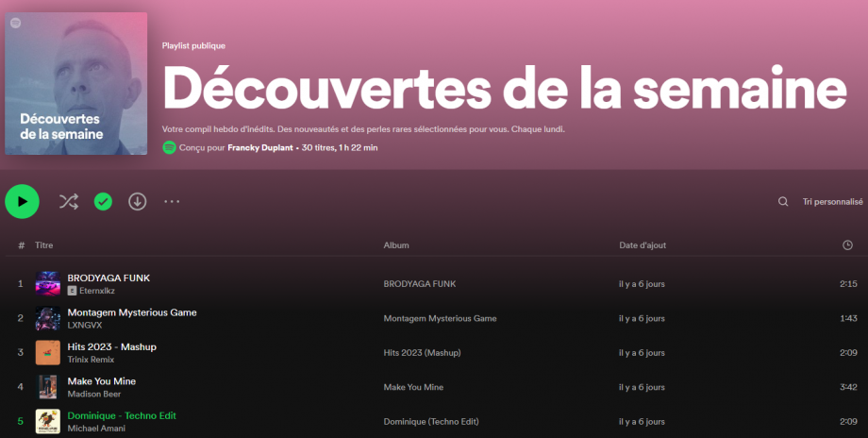Click track number 2 in the list
Viewport: 868px width, 438px height.
(x=21, y=318)
